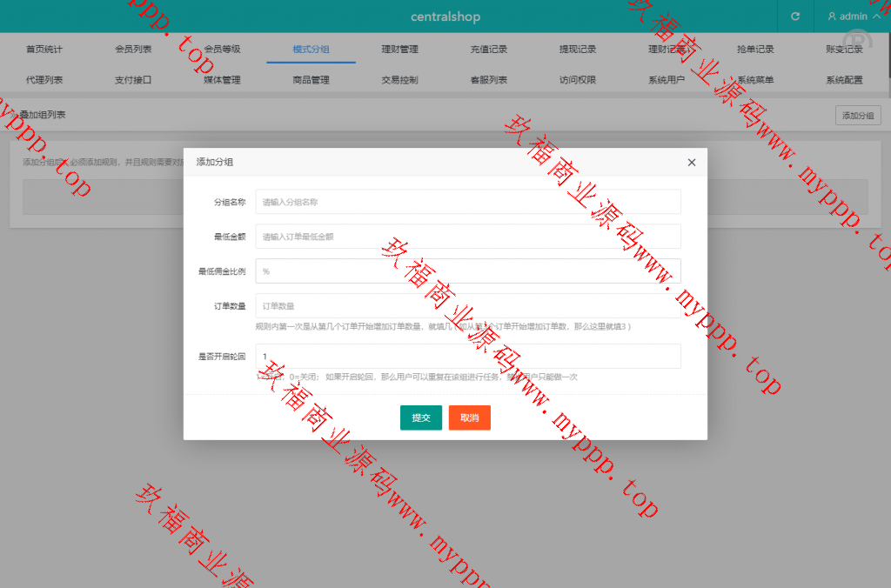Image resolution: width=891 pixels, height=588 pixels.
Task: Focus the 最低金额 input field
Action: pyautogui.click(x=468, y=237)
